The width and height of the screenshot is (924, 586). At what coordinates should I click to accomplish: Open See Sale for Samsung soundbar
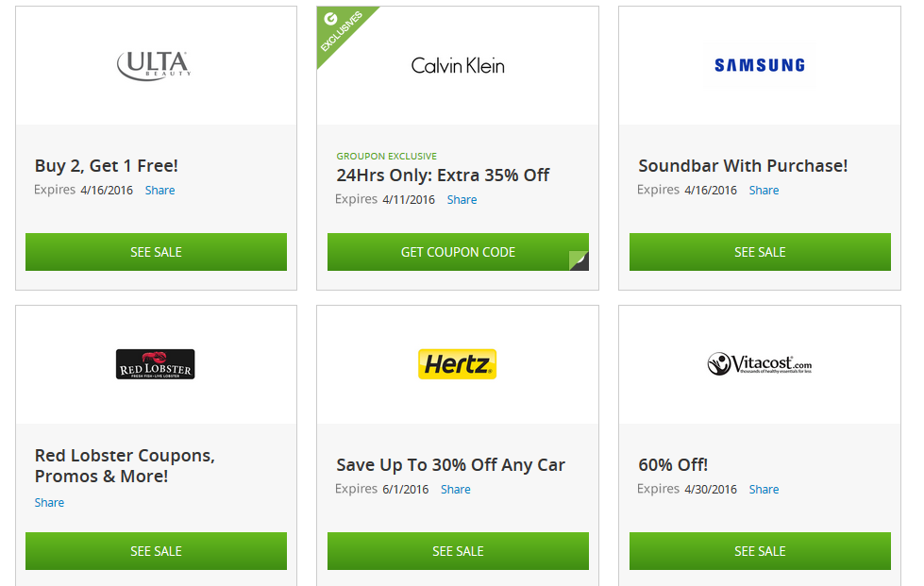click(x=760, y=252)
